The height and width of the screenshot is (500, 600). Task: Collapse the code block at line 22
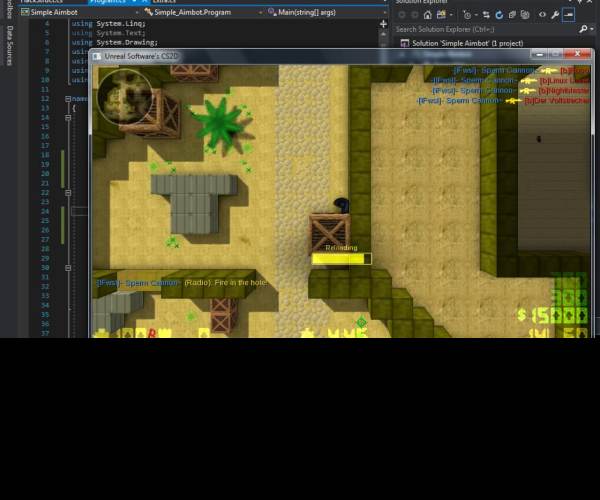click(68, 193)
